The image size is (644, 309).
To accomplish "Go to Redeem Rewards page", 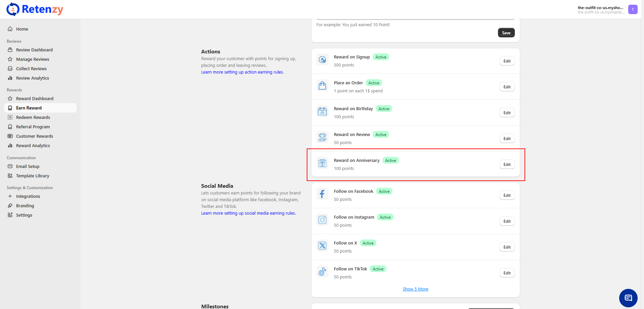I will [33, 118].
